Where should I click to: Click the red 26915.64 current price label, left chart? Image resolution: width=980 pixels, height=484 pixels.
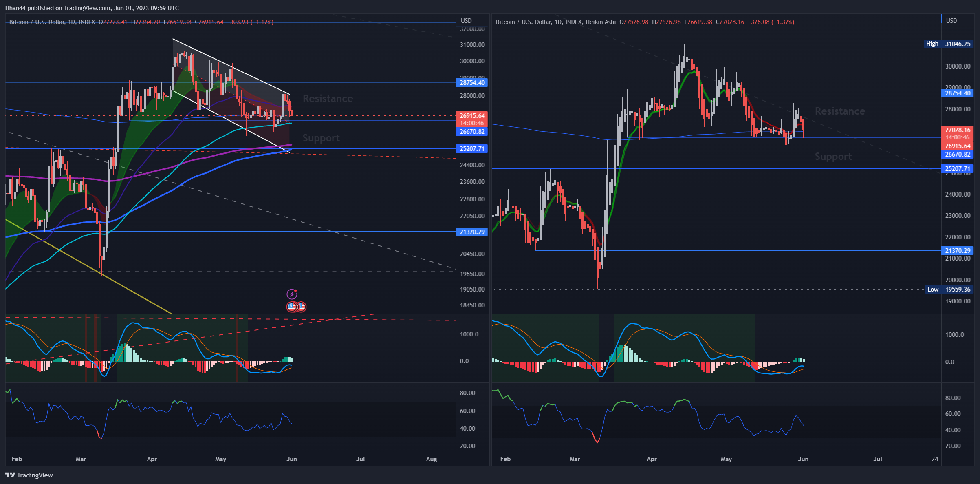[x=472, y=116]
